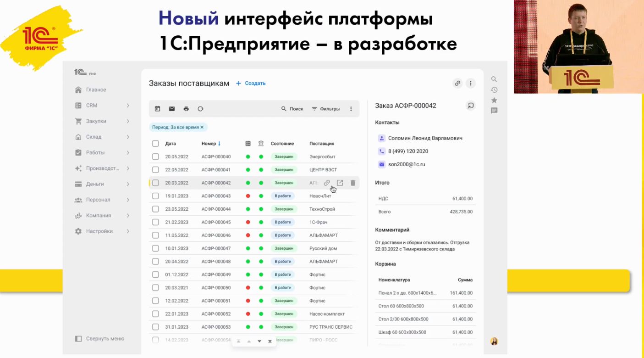644x358 pixels.
Task: Click the trash delete icon in the АСФР-000042 row
Action: [353, 183]
